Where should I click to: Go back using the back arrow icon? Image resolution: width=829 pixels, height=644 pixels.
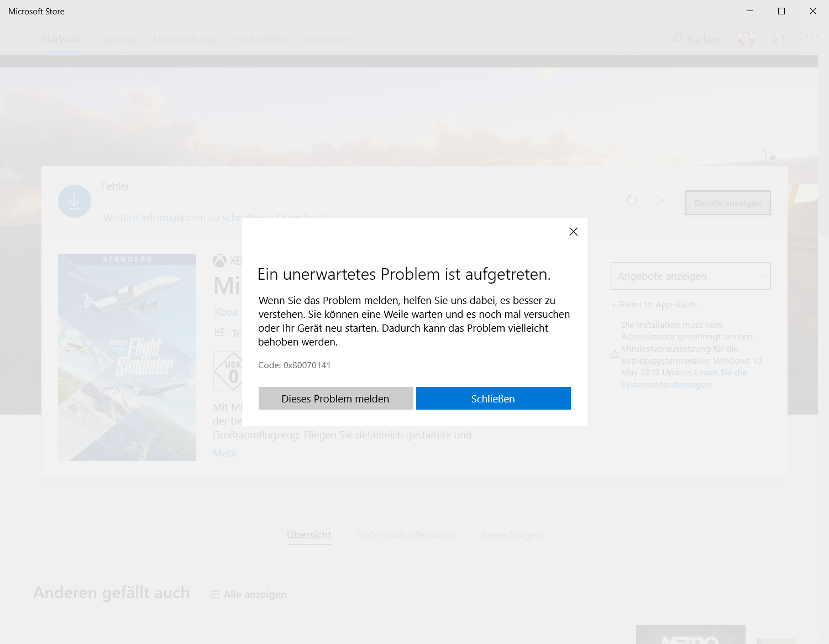[17, 39]
